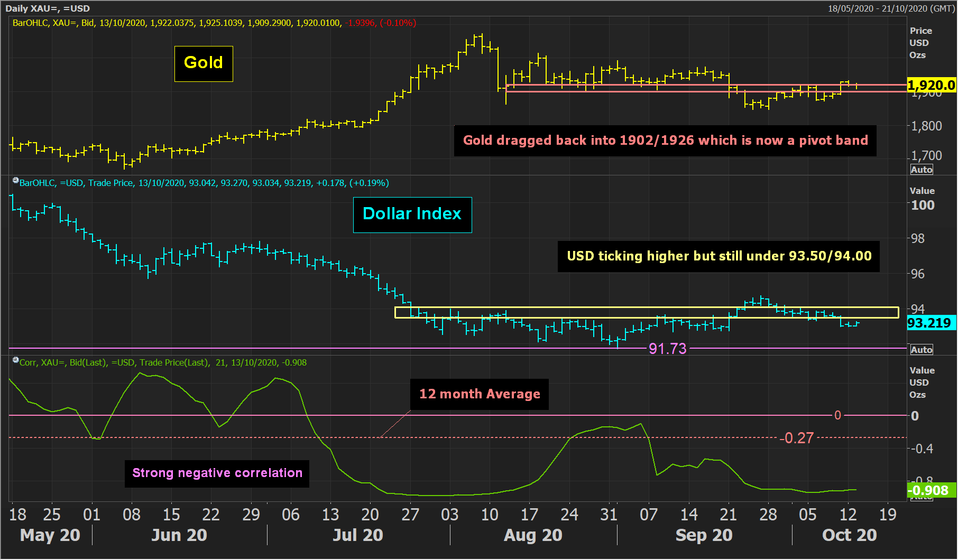The image size is (958, 560).
Task: Click the 1,800 gold price axis label
Action: (x=927, y=126)
